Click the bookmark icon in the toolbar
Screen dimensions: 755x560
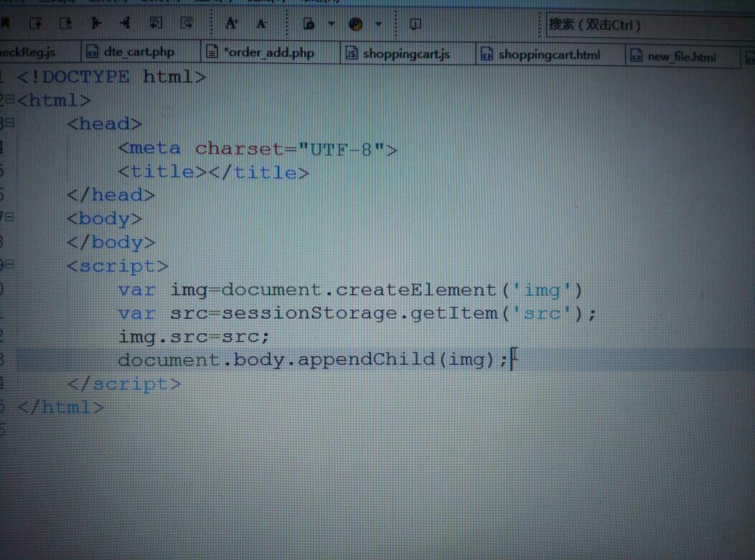pos(5,22)
